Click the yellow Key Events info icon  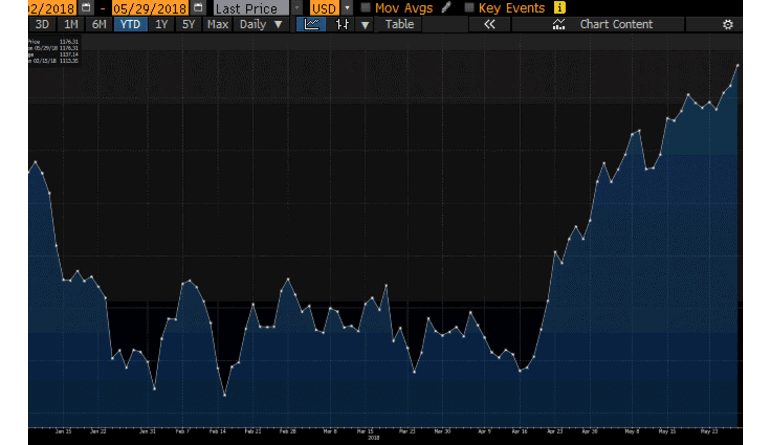(x=559, y=8)
